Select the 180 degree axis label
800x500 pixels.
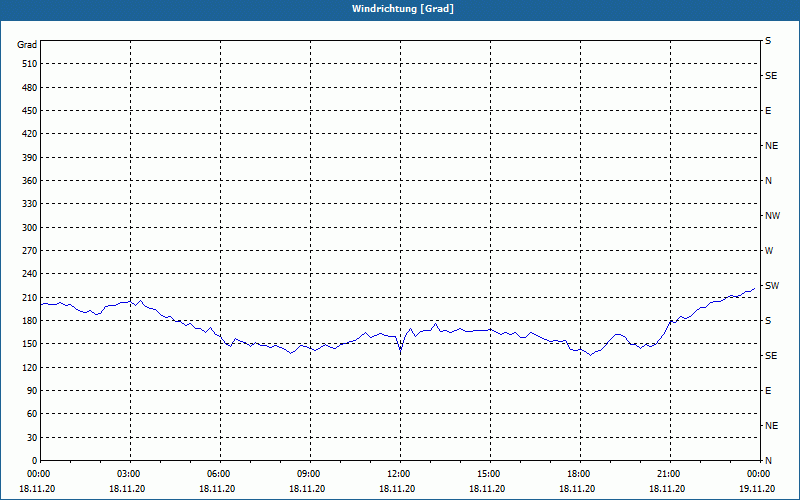(29, 321)
